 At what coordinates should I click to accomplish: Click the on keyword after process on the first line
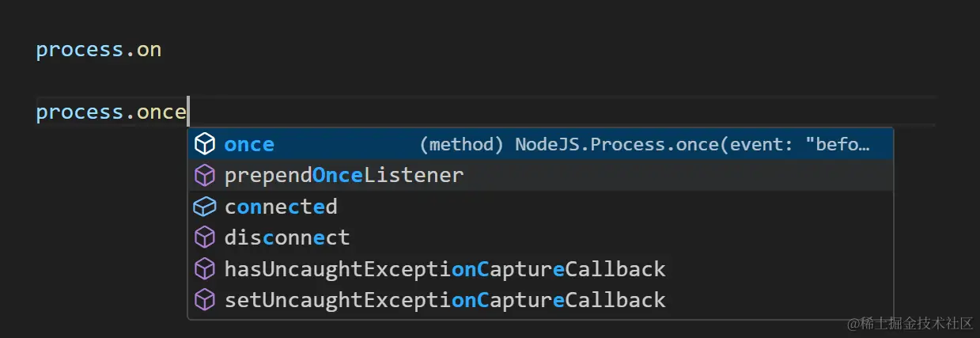pyautogui.click(x=149, y=50)
